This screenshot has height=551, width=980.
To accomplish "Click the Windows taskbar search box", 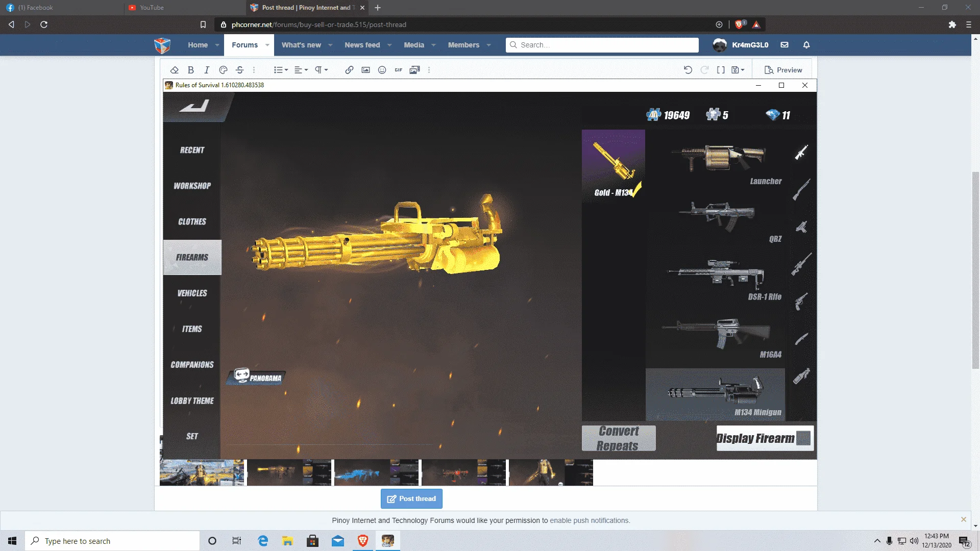I will pyautogui.click(x=112, y=541).
